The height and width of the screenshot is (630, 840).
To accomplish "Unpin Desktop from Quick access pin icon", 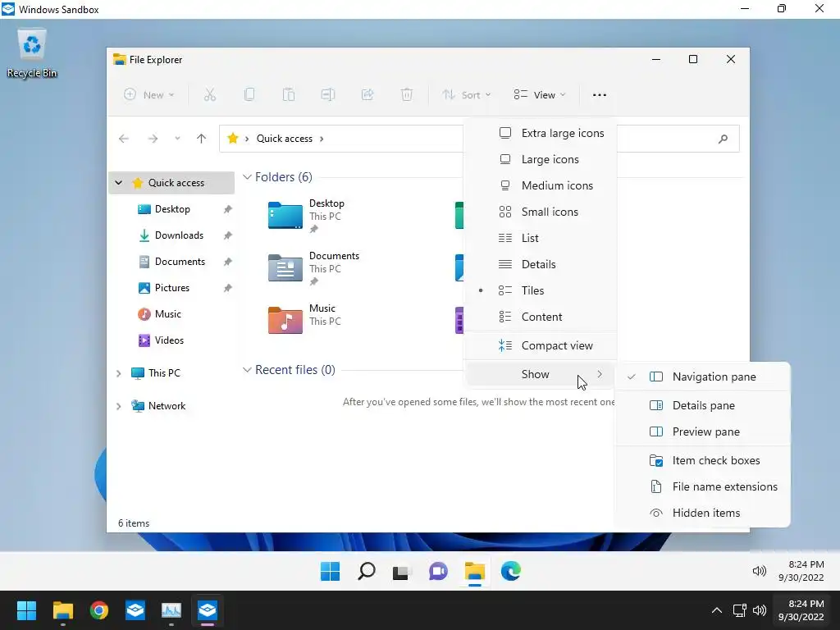I will point(228,209).
